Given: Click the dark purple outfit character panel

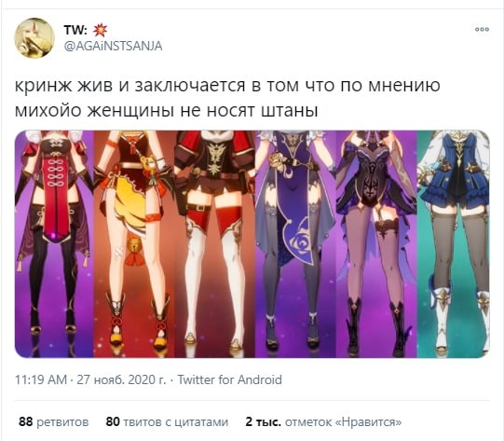Looking at the screenshot, I should click(x=376, y=244).
